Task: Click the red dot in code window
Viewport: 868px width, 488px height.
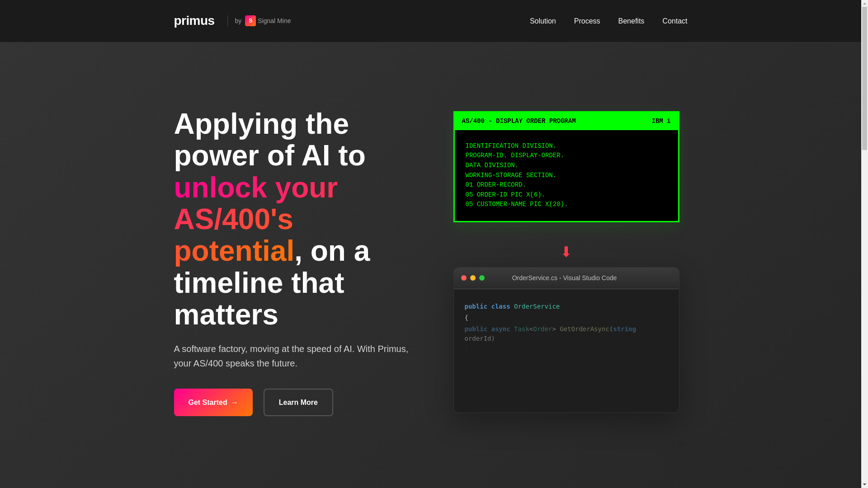Action: tap(464, 278)
